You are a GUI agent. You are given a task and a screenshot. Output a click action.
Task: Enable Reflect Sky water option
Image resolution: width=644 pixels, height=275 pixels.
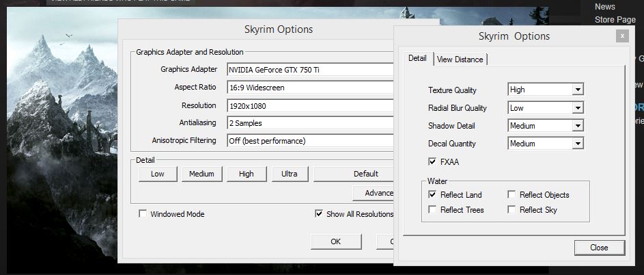[512, 209]
